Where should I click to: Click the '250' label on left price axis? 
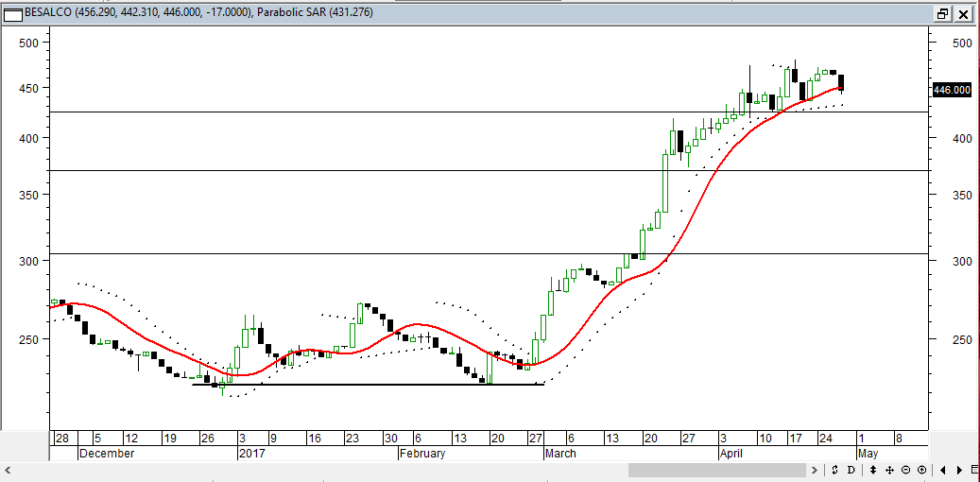pos(30,339)
